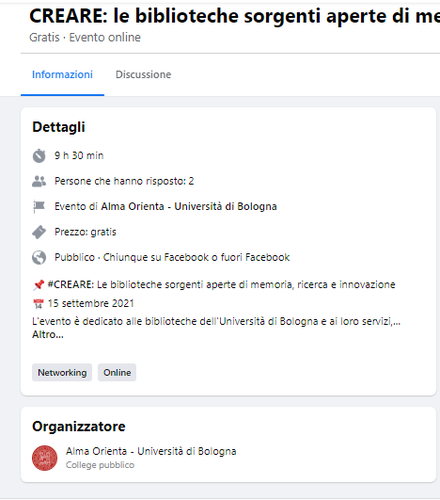The image size is (440, 500).
Task: Click Persone che hanno risposto: 2
Action: click(x=124, y=181)
